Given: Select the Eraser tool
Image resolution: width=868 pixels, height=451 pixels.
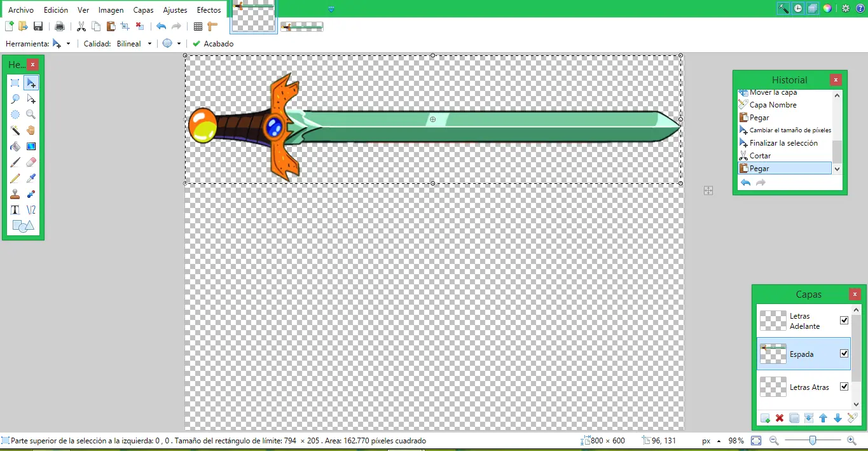Looking at the screenshot, I should click(x=31, y=162).
